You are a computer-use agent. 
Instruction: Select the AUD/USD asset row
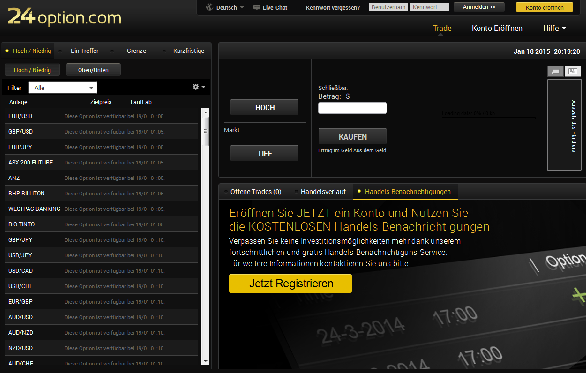[102, 317]
